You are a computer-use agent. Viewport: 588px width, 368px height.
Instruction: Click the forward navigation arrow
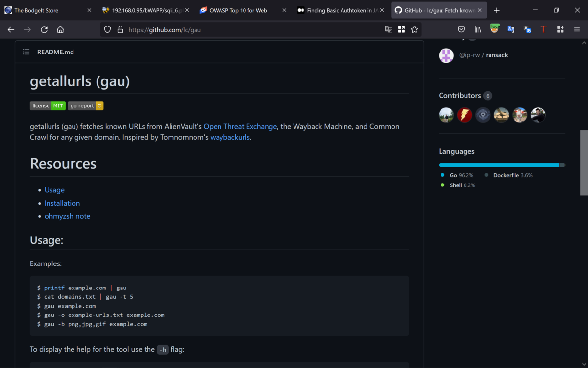tap(27, 29)
